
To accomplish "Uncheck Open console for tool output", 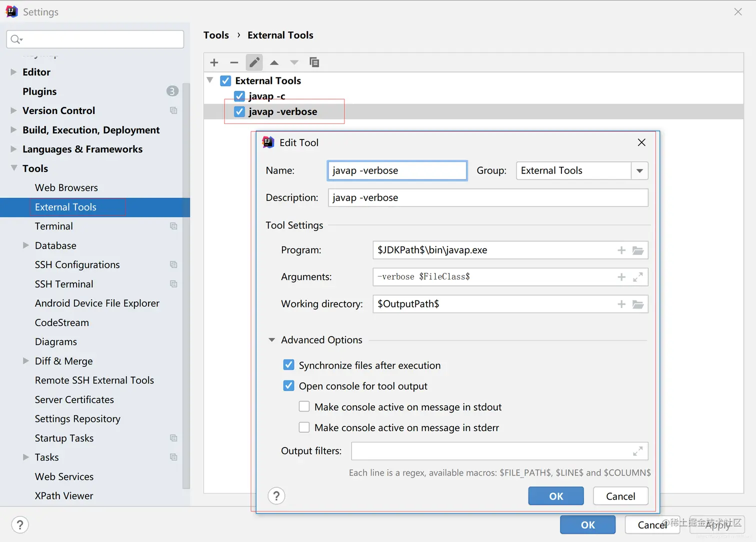I will point(288,385).
